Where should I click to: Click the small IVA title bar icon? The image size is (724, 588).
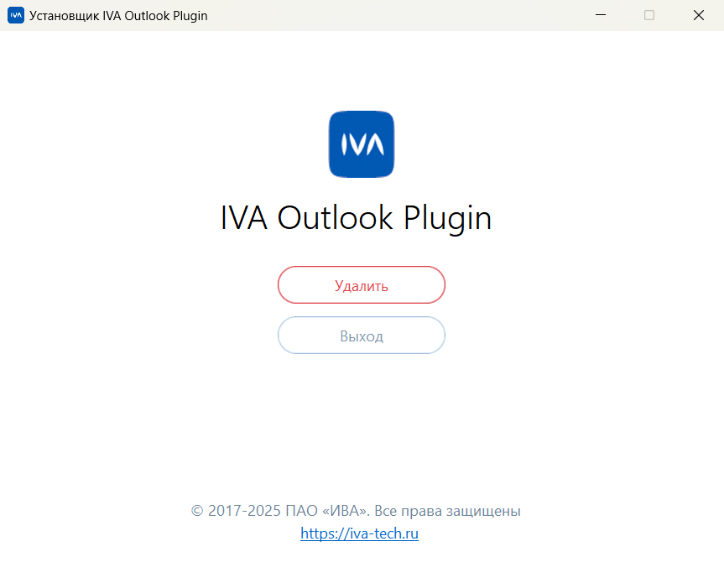coord(16,15)
